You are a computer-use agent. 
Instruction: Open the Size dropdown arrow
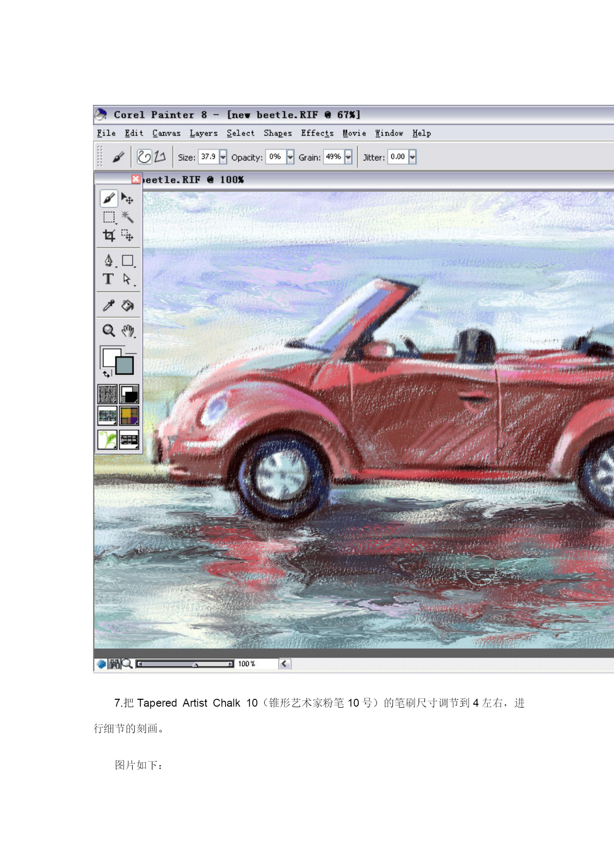click(x=223, y=157)
